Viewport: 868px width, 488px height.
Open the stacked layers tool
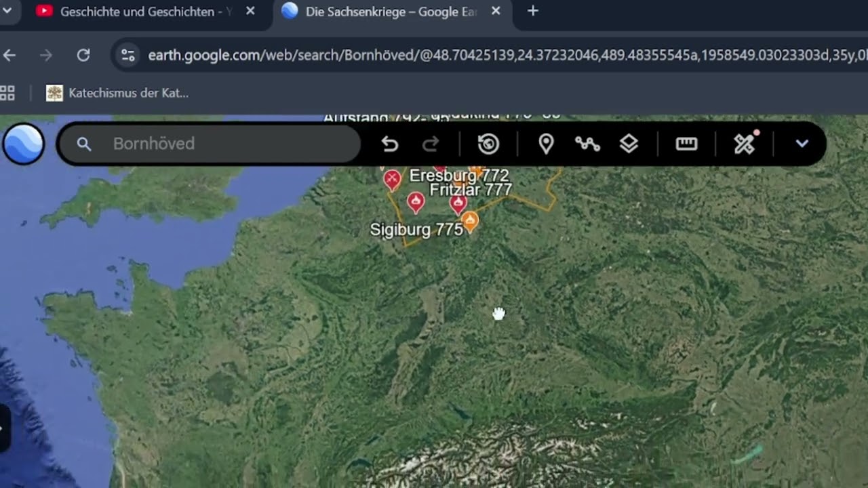click(629, 144)
